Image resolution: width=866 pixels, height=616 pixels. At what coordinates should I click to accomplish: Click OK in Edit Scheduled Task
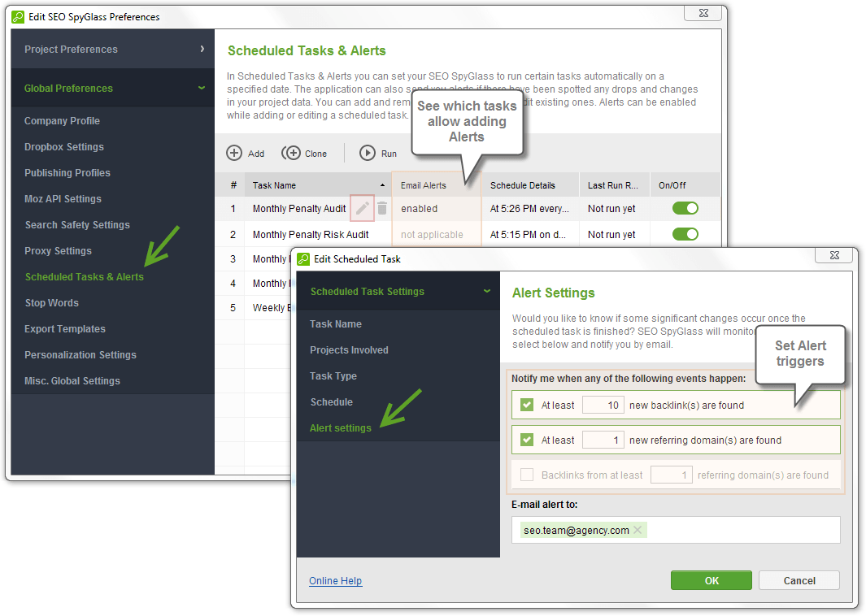[712, 580]
